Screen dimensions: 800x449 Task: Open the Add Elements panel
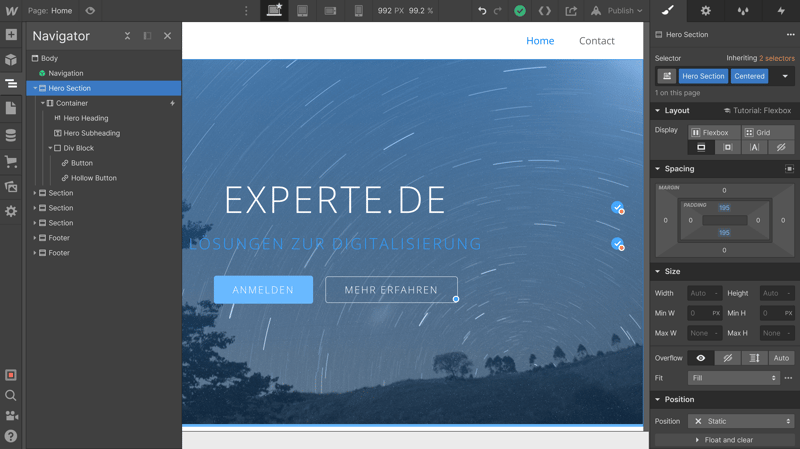coord(11,35)
